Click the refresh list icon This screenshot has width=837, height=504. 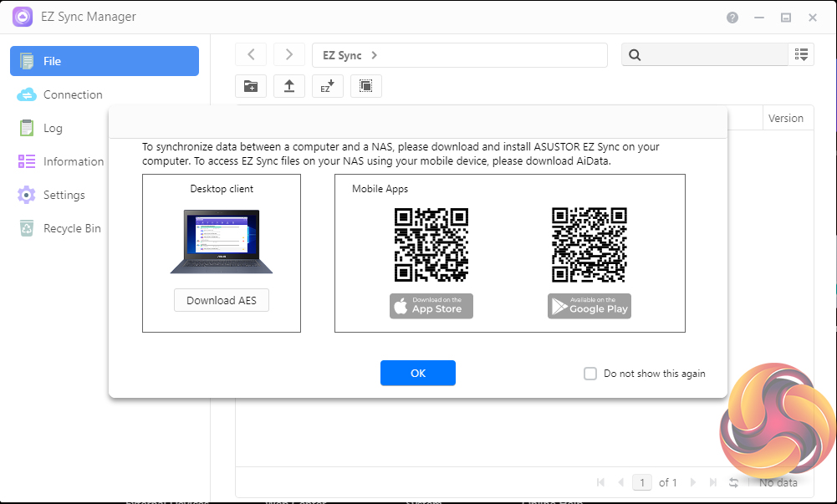pos(734,482)
